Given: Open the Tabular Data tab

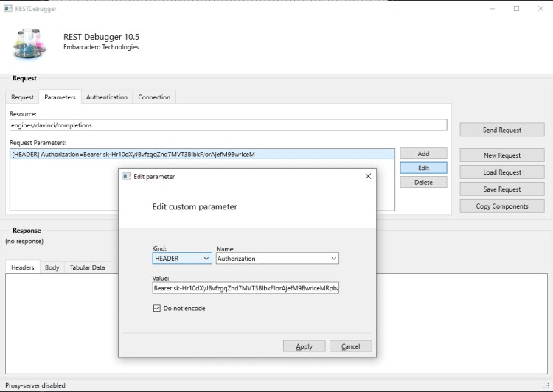Looking at the screenshot, I should tap(88, 267).
